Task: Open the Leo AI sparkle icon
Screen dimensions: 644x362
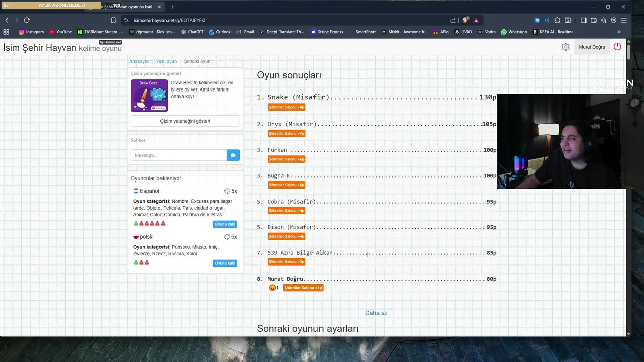Action: (x=604, y=20)
